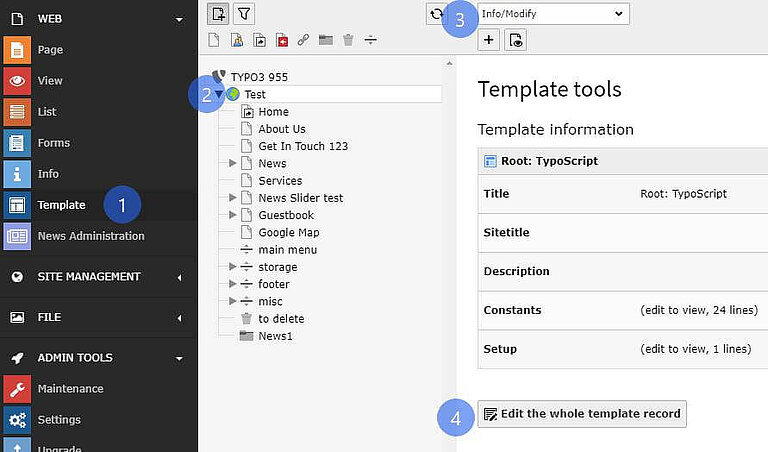Open the List module icon

[x=17, y=112]
